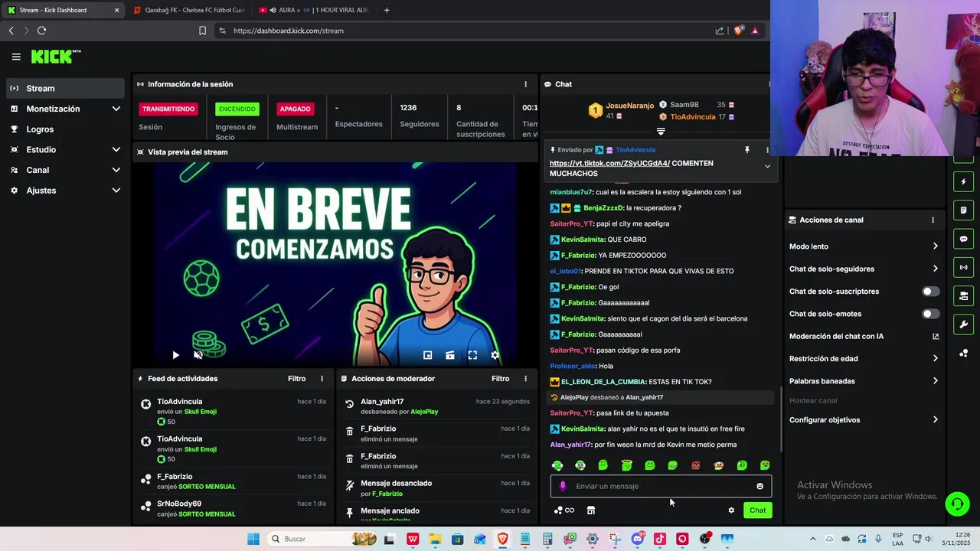Click AlejoPlay in the moderator actions list
The image size is (980, 551).
tap(424, 412)
